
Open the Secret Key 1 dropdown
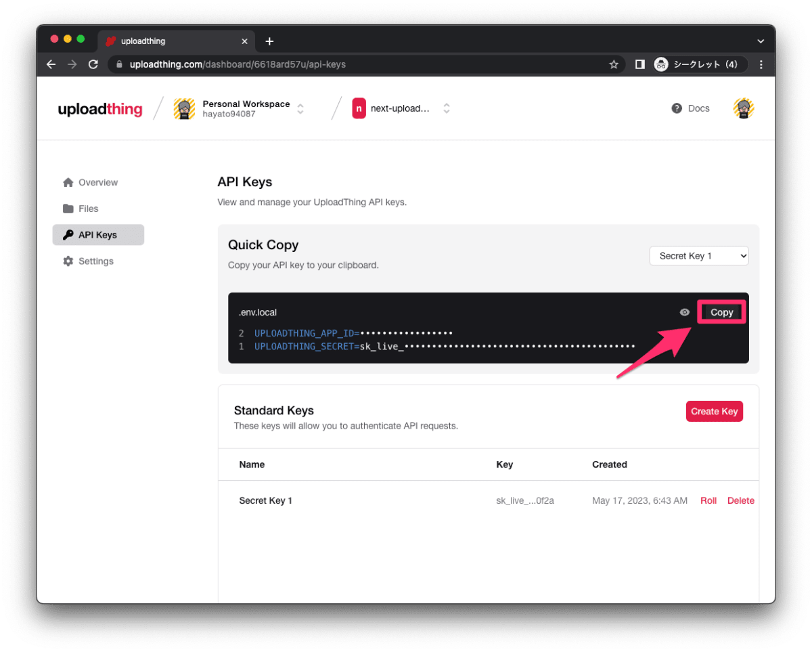pos(699,255)
